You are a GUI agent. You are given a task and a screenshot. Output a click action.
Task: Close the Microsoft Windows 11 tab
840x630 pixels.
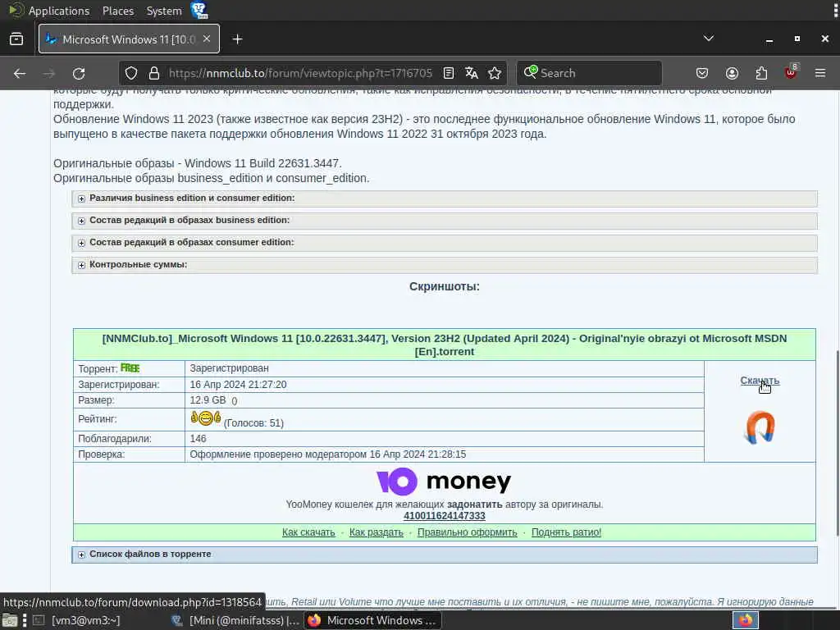(207, 39)
